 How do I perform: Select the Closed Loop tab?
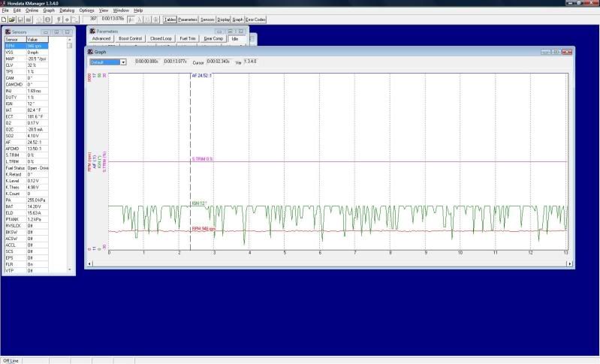[161, 38]
